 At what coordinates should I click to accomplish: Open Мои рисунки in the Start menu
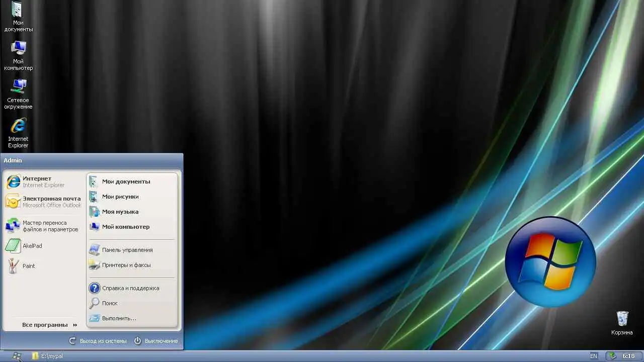[x=132, y=197]
